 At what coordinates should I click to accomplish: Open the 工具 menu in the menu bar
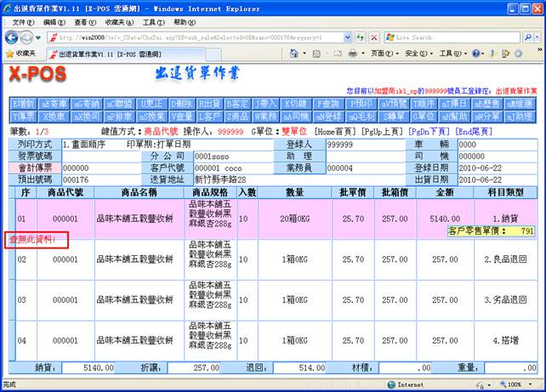click(153, 22)
